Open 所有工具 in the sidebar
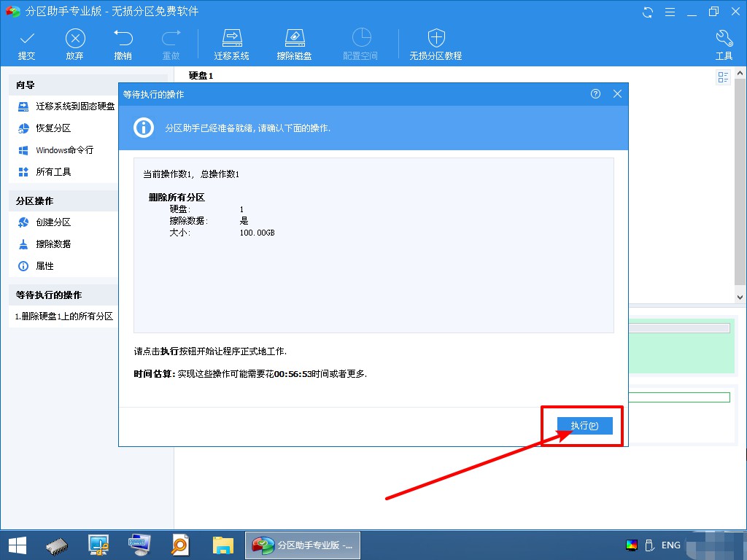Screen dimensions: 747x560 (44, 172)
